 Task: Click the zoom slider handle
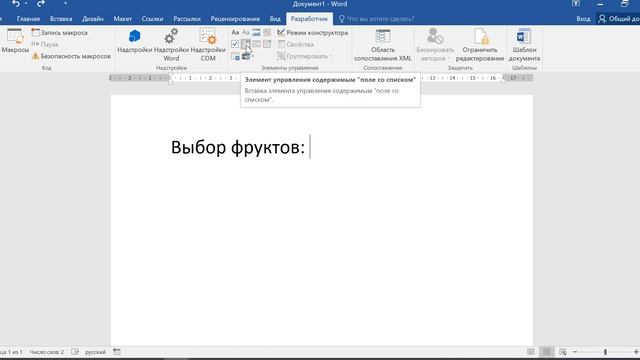[x=605, y=352]
